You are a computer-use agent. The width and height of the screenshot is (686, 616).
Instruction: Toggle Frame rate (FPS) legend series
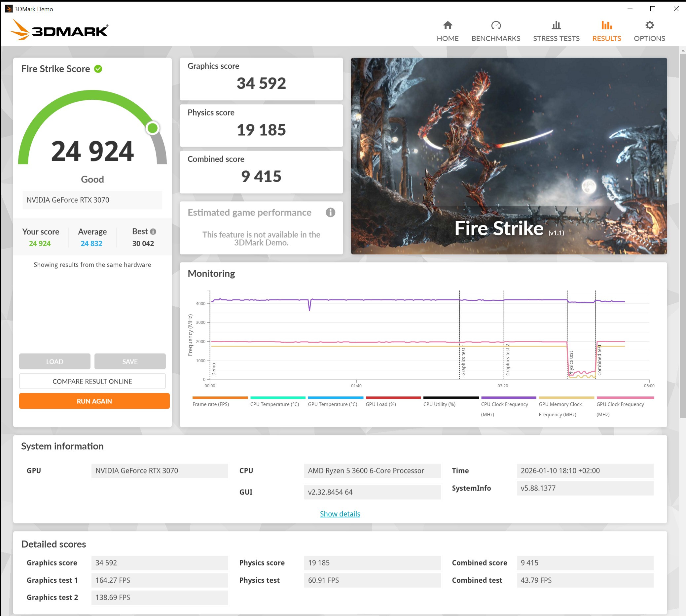pos(211,404)
